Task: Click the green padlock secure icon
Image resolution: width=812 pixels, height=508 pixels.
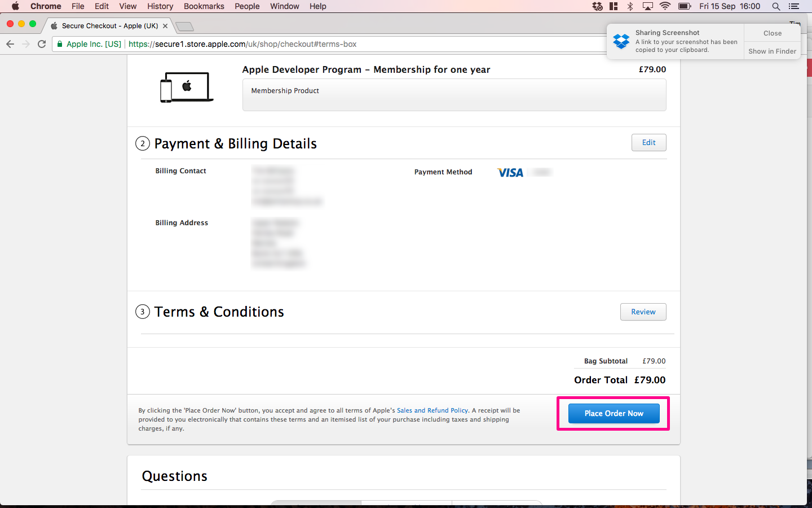Action: click(x=60, y=44)
